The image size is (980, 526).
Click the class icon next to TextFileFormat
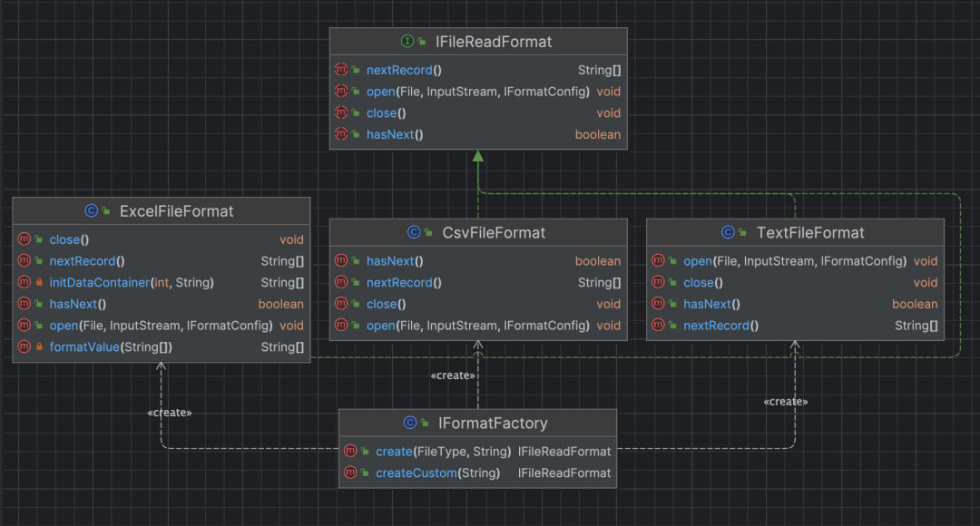(728, 232)
